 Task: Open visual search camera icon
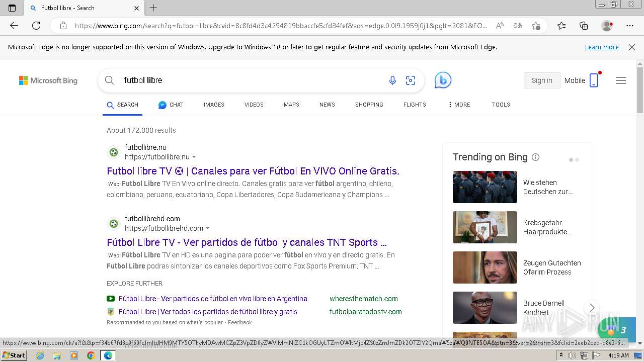click(x=411, y=80)
